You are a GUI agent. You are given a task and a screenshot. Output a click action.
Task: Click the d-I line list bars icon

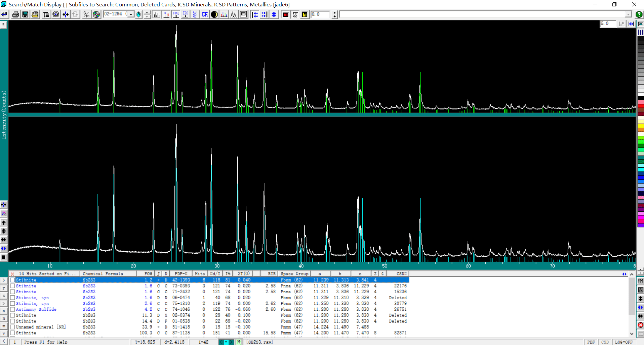point(157,14)
